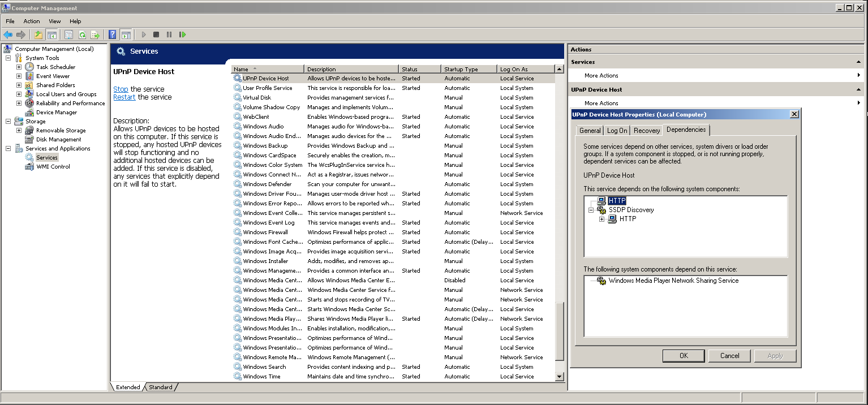Expand the Reliability and Performance node
Viewport: 868px width, 405px height.
19,103
